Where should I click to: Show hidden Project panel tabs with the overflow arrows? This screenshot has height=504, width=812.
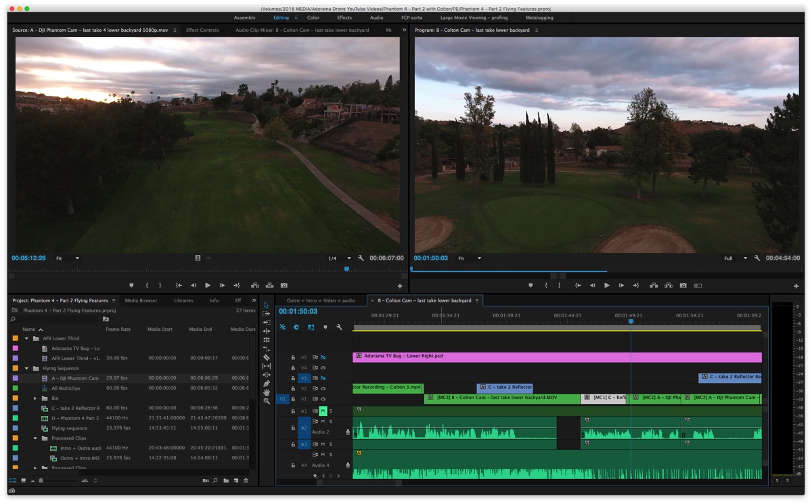[x=254, y=300]
